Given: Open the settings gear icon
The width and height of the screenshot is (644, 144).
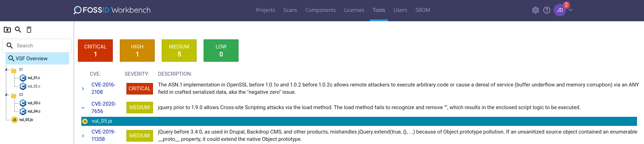Looking at the screenshot, I should pyautogui.click(x=535, y=10).
